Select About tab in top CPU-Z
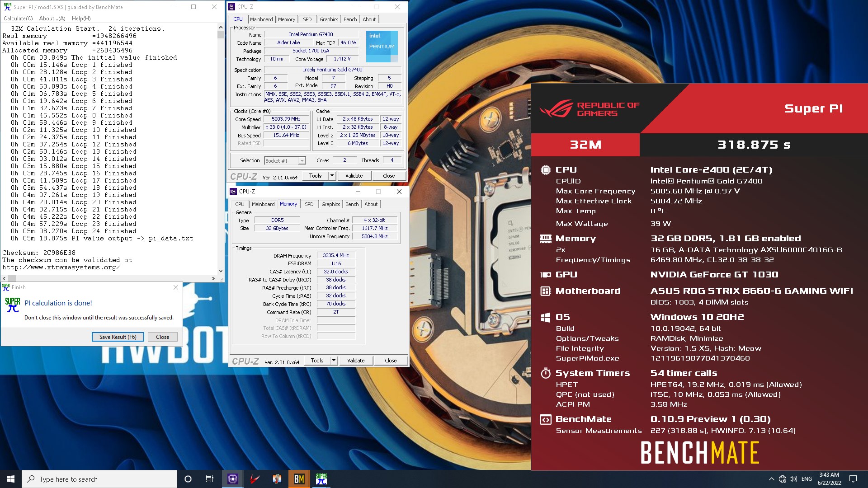The width and height of the screenshot is (868, 488). point(369,19)
